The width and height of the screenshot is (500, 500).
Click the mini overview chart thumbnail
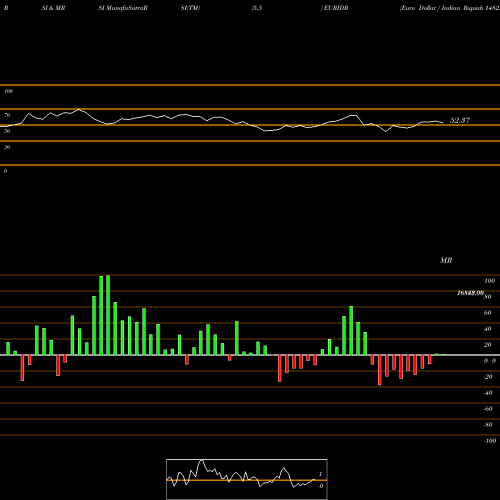coord(247,479)
